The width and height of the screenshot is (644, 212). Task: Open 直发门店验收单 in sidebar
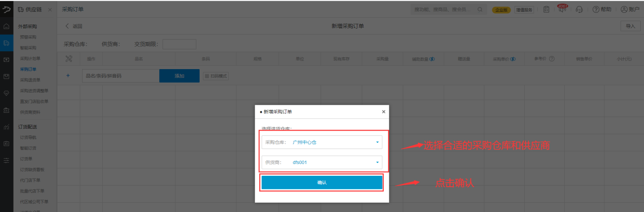pyautogui.click(x=34, y=102)
